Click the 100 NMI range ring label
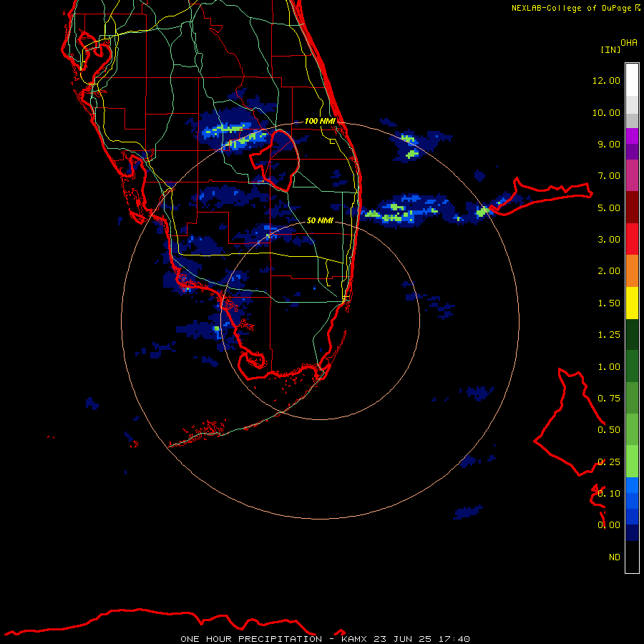The image size is (644, 644). [320, 121]
